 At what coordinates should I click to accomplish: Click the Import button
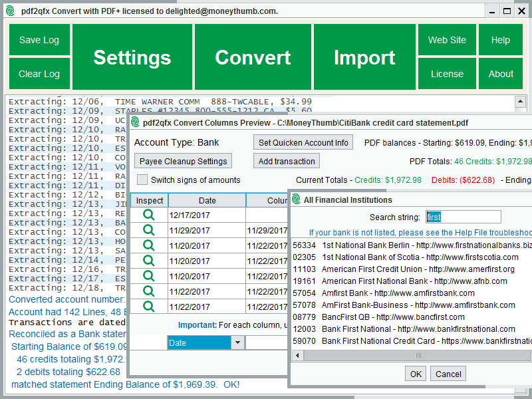pyautogui.click(x=364, y=57)
